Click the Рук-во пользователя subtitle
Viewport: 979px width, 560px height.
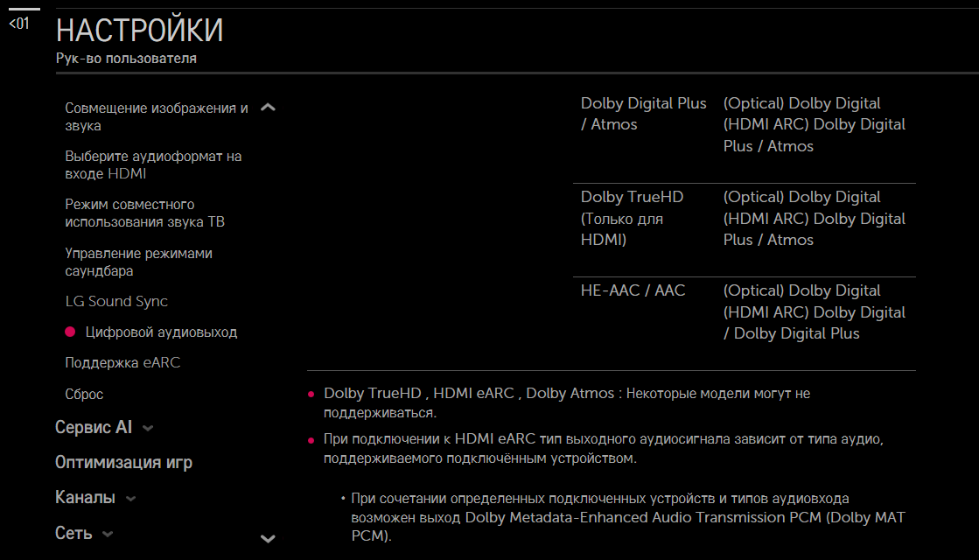126,59
